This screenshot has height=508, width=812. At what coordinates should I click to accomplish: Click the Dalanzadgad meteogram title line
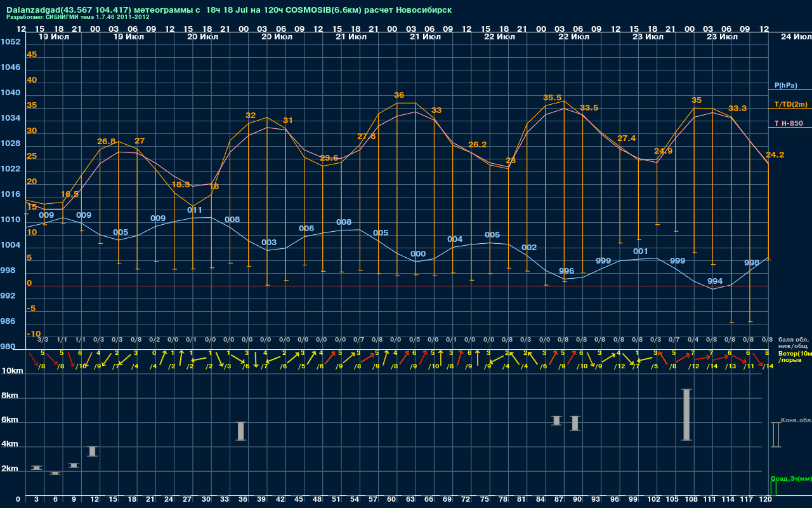pyautogui.click(x=229, y=10)
